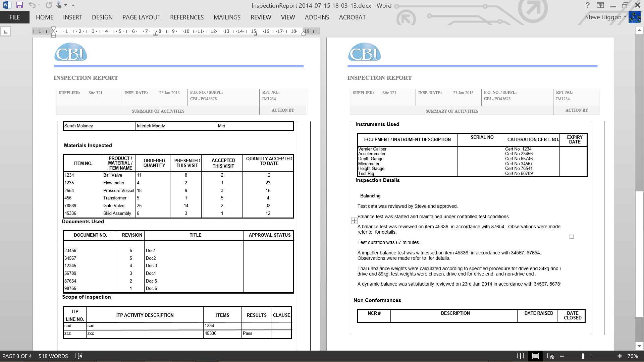644x362 pixels.
Task: Click the 70% zoom level button
Action: pos(633,356)
